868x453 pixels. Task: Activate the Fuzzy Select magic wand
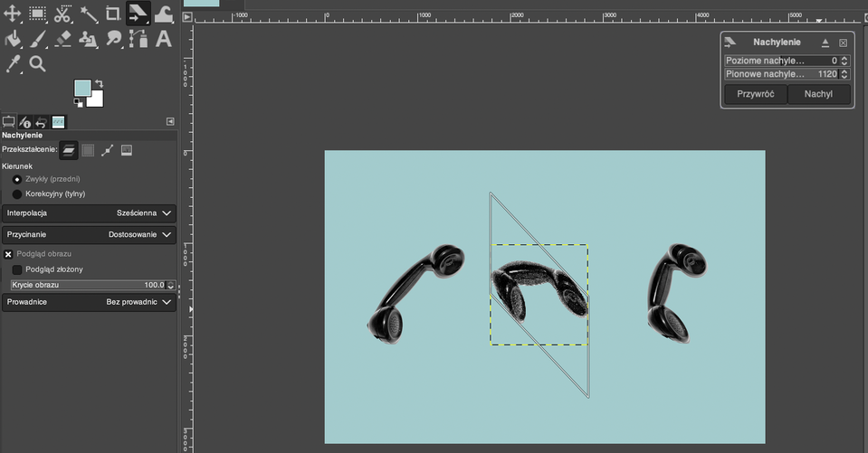(89, 14)
